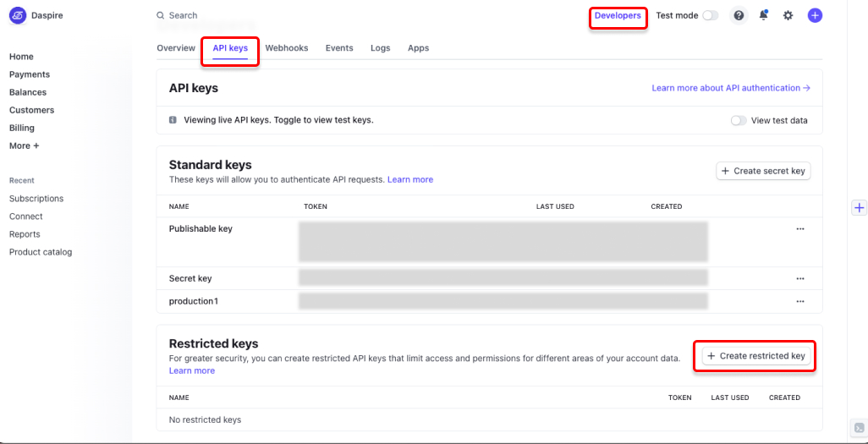Open the settings gear icon
Viewport: 868px width, 444px height.
pyautogui.click(x=788, y=15)
